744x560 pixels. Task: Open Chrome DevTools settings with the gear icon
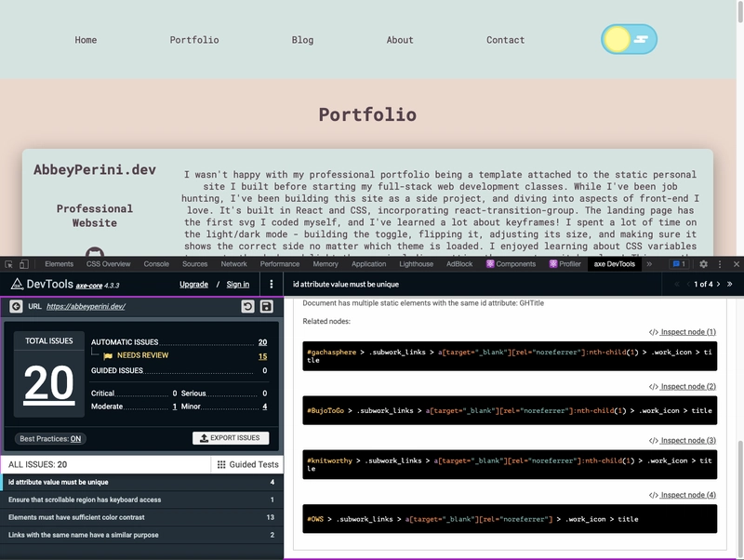[x=703, y=263]
